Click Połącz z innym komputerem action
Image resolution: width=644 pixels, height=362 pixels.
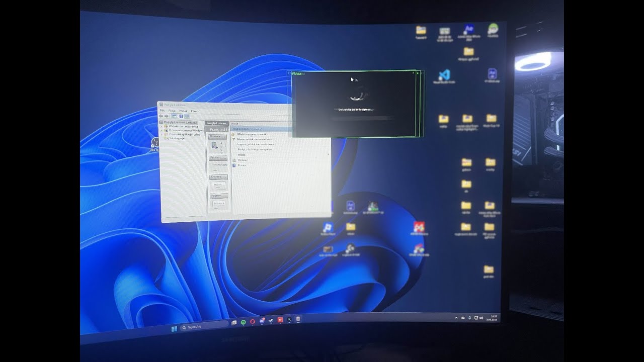coord(256,149)
